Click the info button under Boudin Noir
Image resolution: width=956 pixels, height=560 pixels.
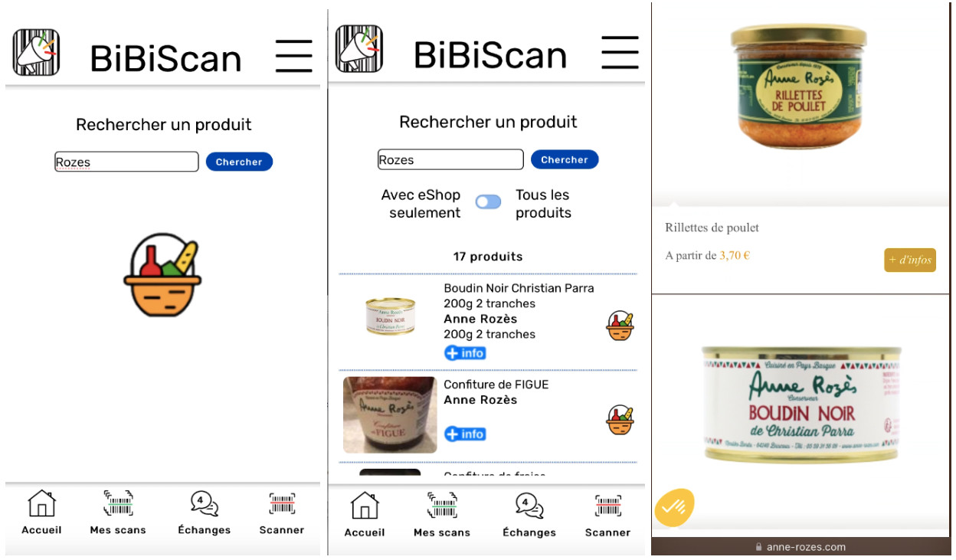click(465, 353)
